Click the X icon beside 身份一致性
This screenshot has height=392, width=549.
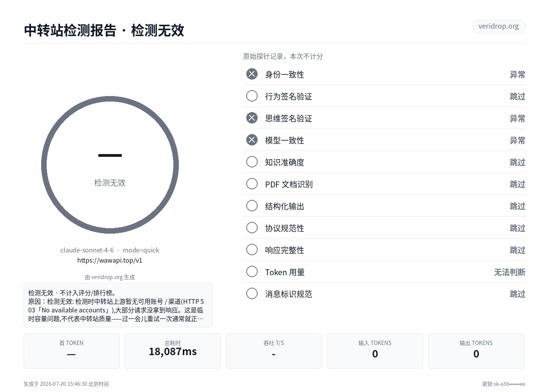pos(252,74)
